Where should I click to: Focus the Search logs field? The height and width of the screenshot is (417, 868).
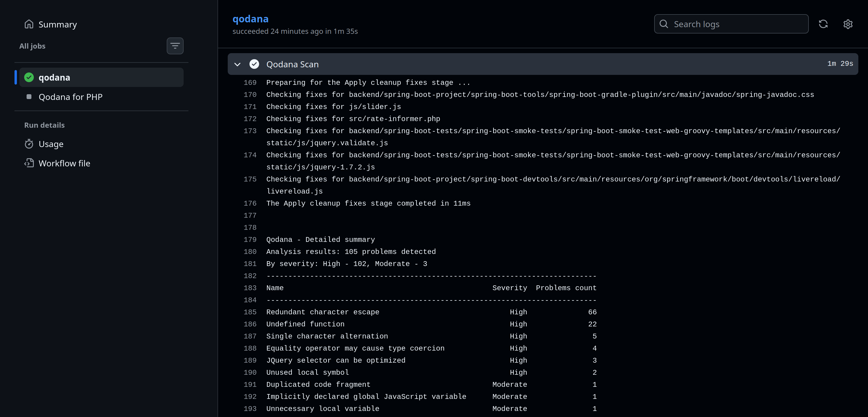[x=731, y=24]
